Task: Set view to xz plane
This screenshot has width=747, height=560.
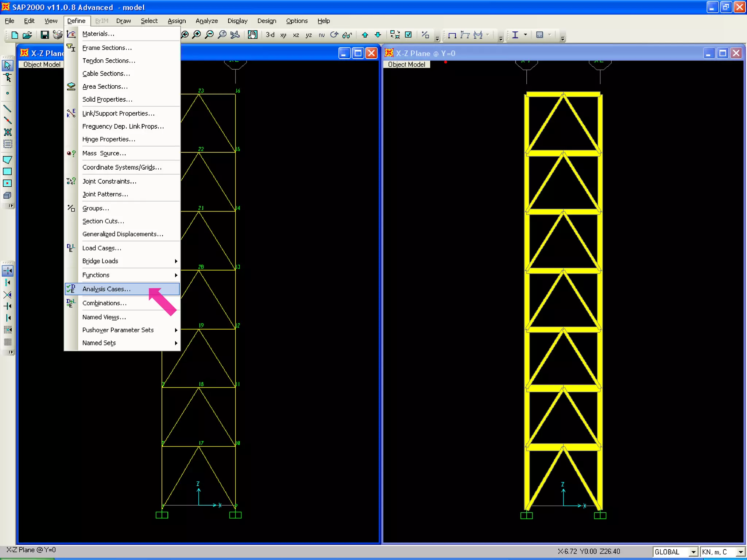Action: tap(296, 35)
